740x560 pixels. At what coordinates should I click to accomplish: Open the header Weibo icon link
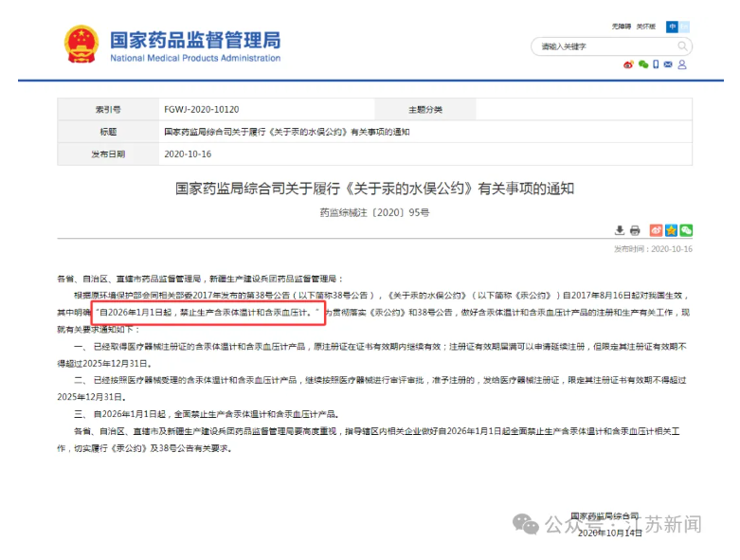(628, 64)
